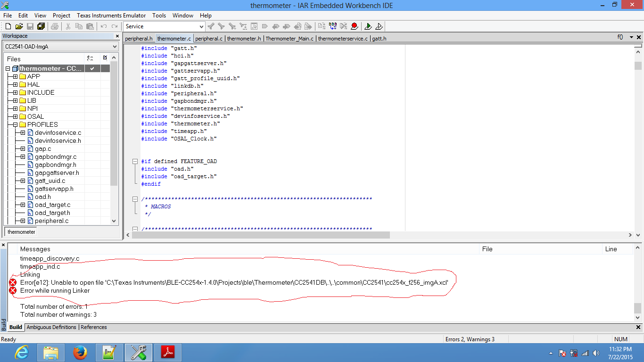Select gapgattserver.h in the file tree
The height and width of the screenshot is (362, 644).
click(x=57, y=173)
